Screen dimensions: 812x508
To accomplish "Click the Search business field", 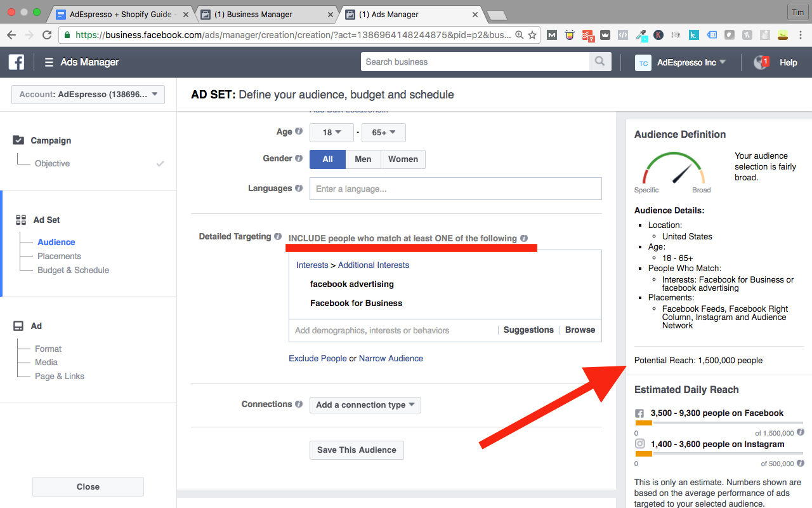I will point(475,62).
